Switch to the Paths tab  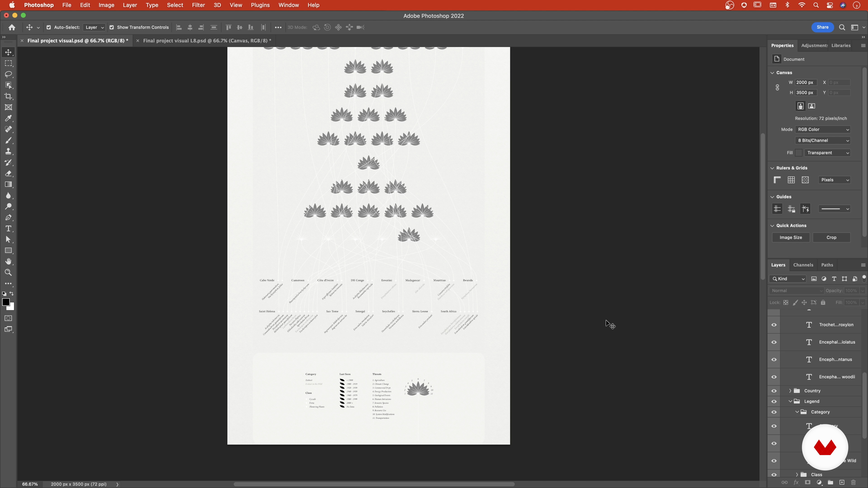tap(827, 265)
